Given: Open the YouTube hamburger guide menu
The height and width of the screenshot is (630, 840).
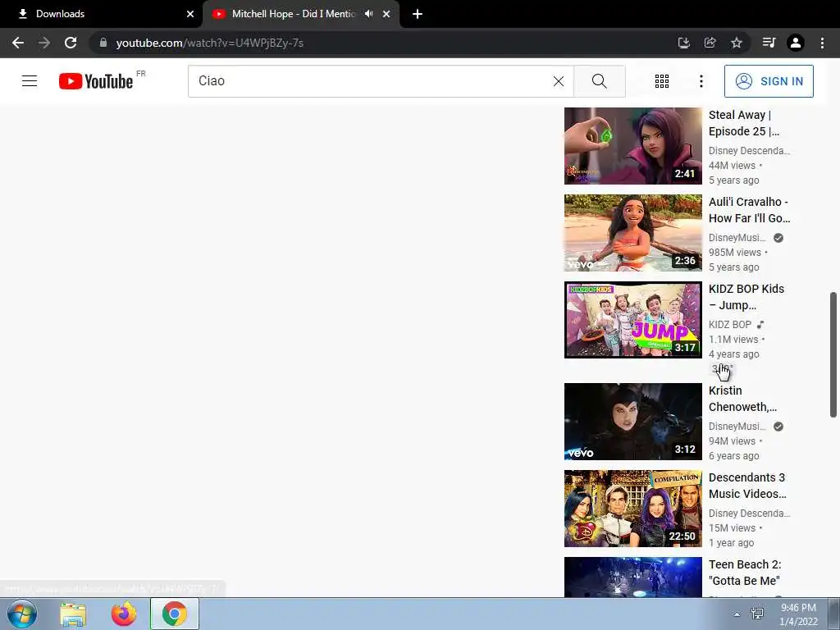Looking at the screenshot, I should point(30,81).
